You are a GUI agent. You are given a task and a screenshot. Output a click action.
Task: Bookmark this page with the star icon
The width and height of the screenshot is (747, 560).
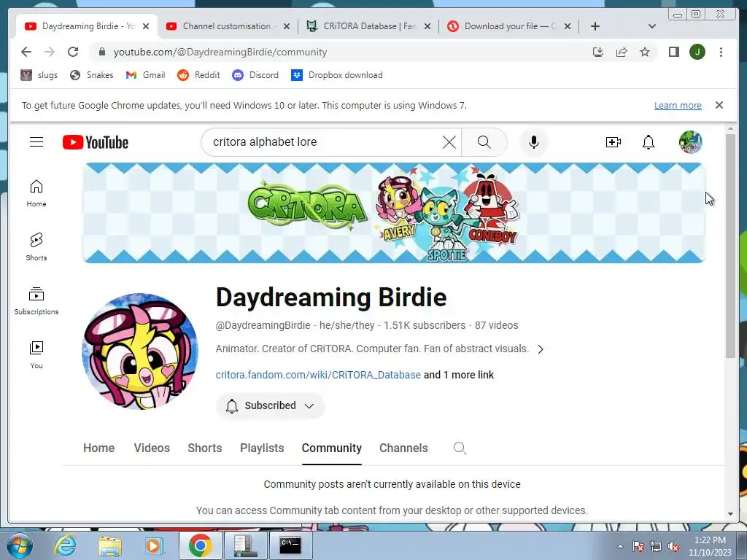click(x=645, y=52)
